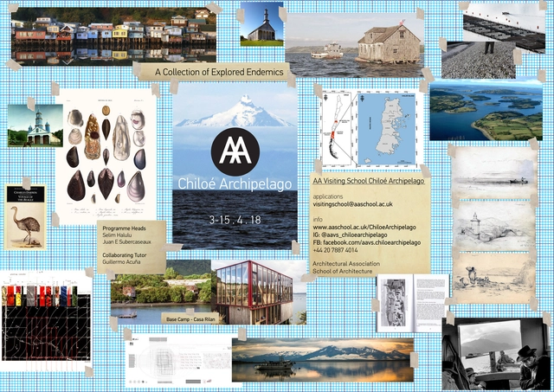
Task: Select the floating house on water photo
Action: (354, 45)
